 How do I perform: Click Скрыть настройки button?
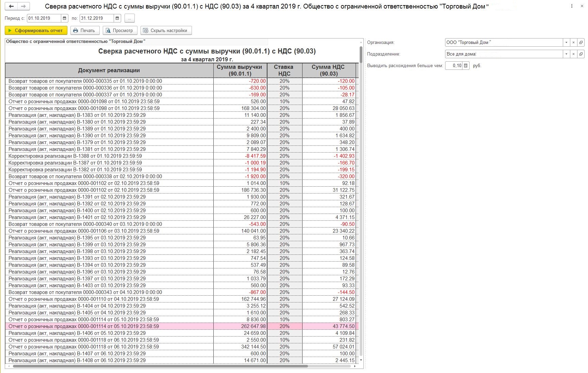tap(166, 30)
